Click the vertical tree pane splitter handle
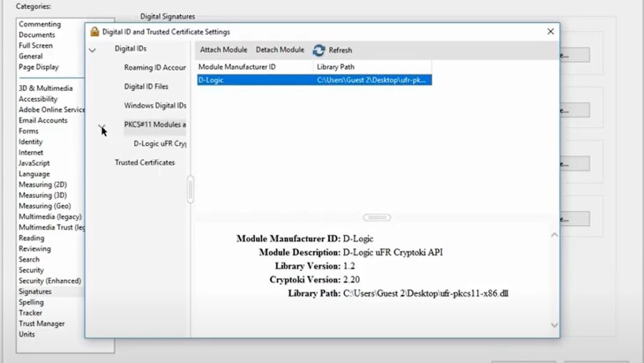Image resolution: width=644 pixels, height=363 pixels. 191,190
